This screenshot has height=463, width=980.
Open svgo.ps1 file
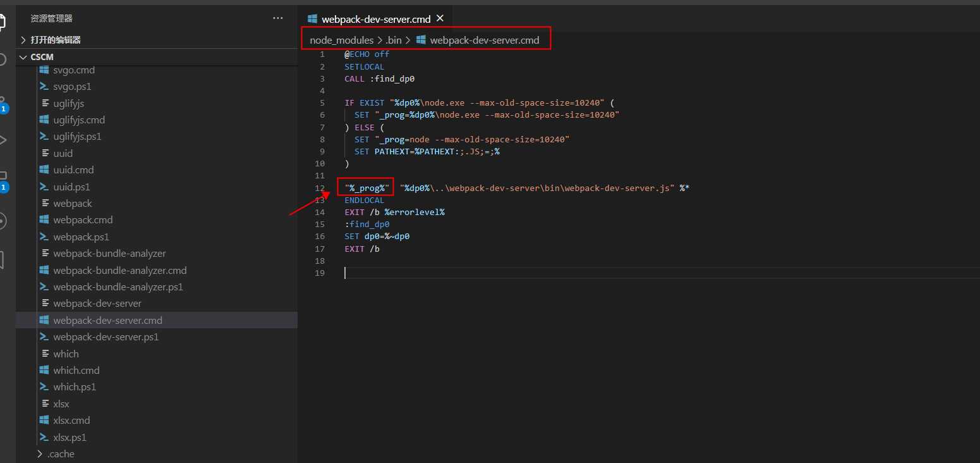(x=72, y=86)
